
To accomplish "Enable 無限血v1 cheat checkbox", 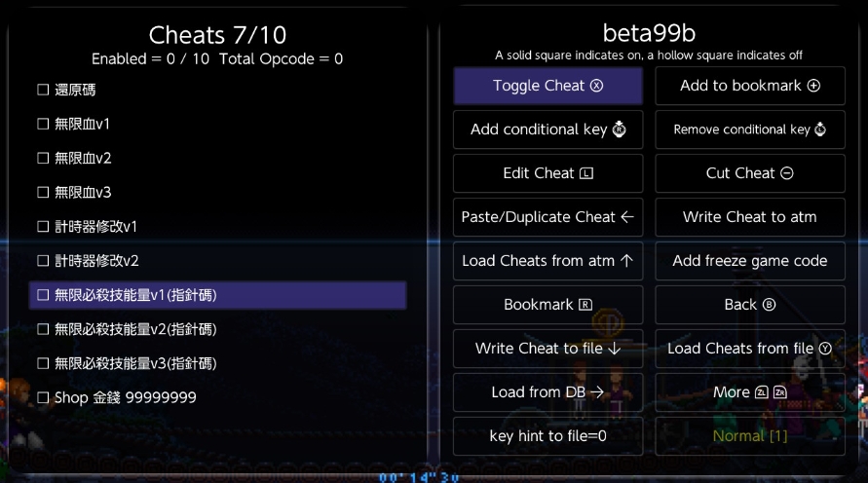I will [x=43, y=124].
